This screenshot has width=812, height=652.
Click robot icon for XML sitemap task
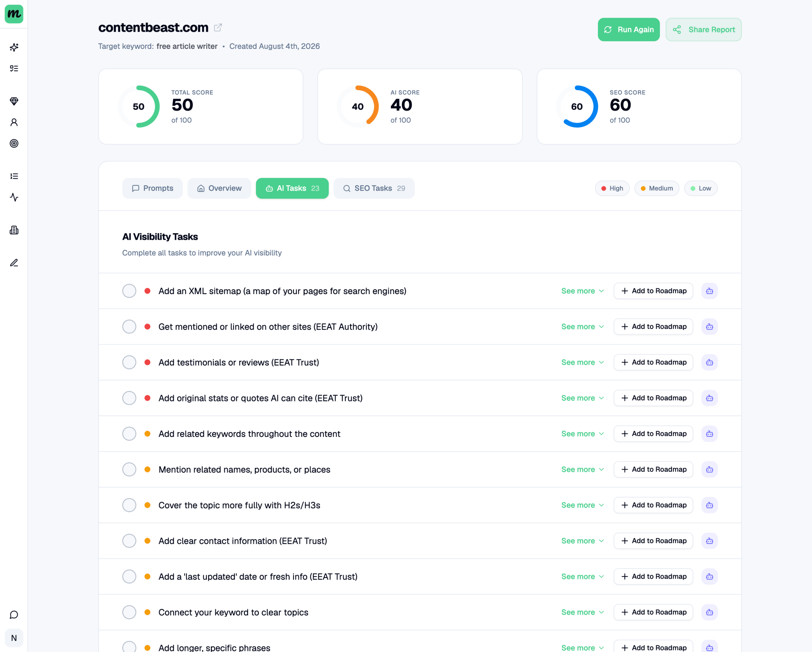coord(710,291)
